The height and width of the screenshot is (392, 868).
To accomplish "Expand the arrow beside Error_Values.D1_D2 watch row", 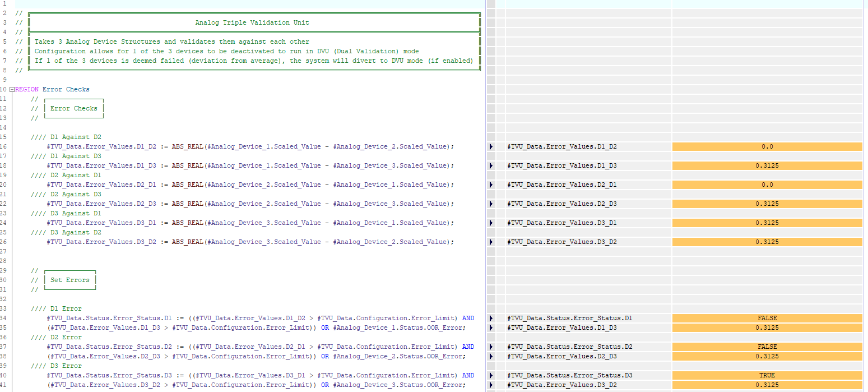I will 491,147.
